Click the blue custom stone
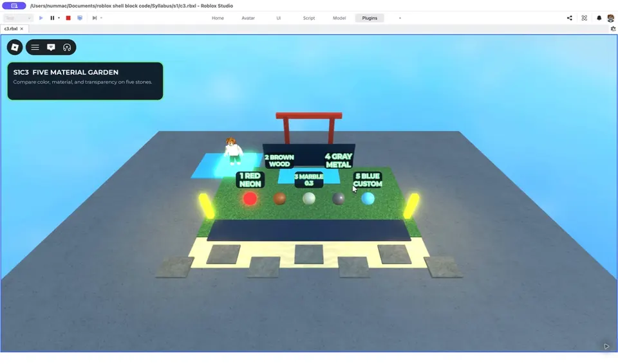This screenshot has height=364, width=618. pyautogui.click(x=368, y=198)
